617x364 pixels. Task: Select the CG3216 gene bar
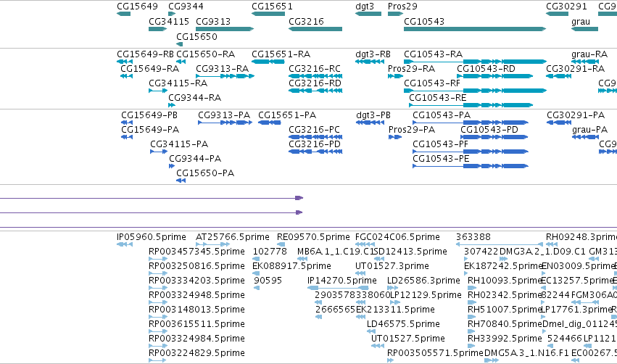(315, 29)
